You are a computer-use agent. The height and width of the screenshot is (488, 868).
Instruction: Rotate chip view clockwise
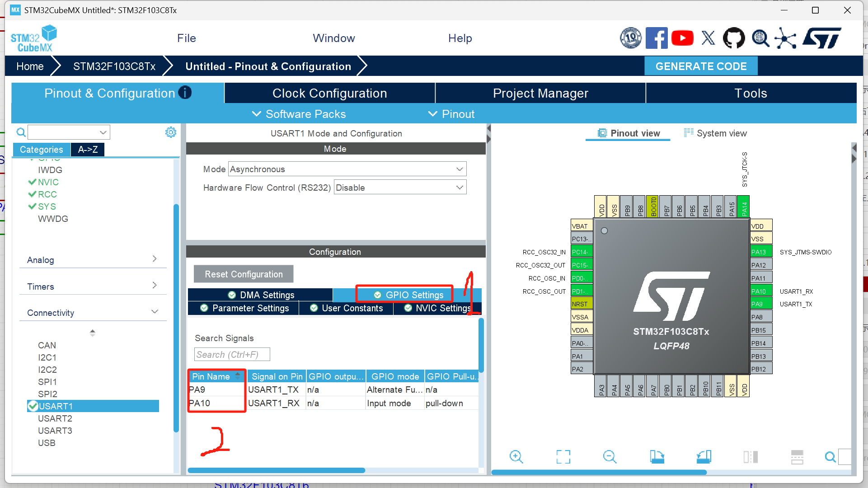[657, 456]
